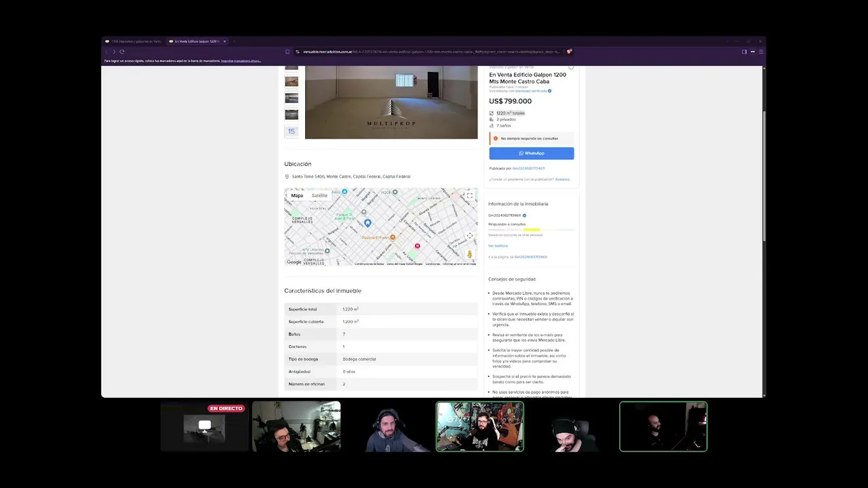Click the 'EN DIRECTO' live badge
This screenshot has width=868, height=488.
[226, 409]
